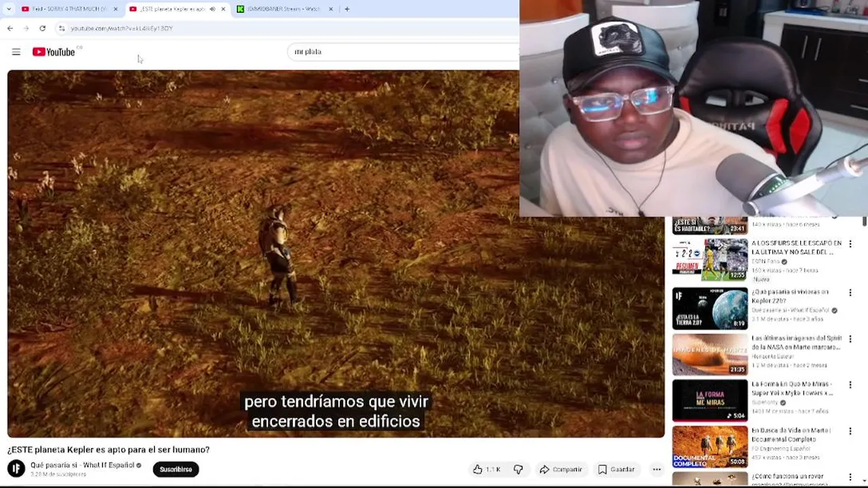Open options menu for the rover video
The height and width of the screenshot is (488, 868).
click(x=850, y=477)
